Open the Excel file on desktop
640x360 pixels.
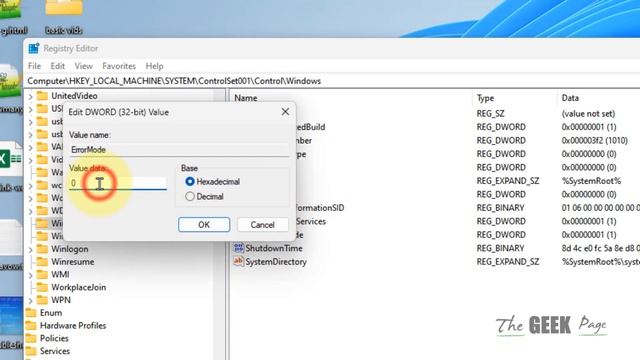pos(10,159)
